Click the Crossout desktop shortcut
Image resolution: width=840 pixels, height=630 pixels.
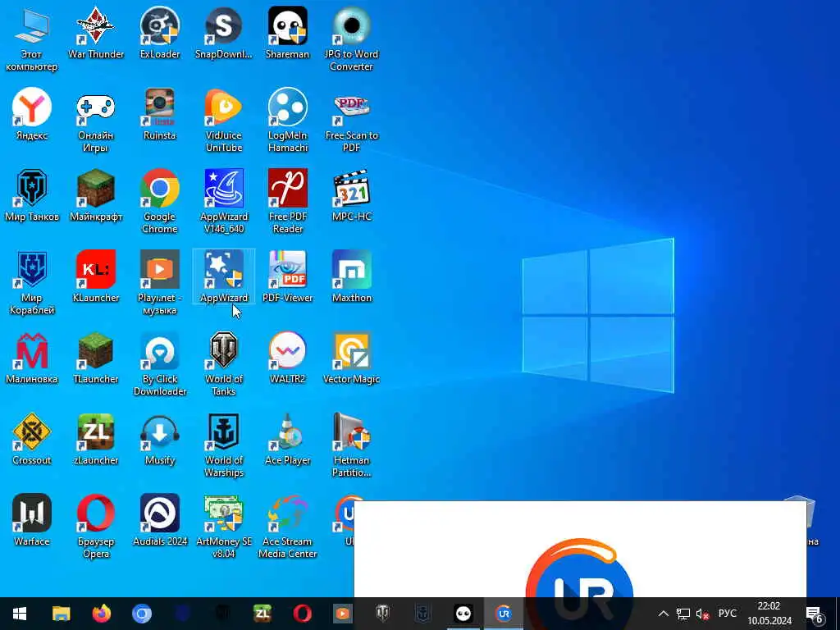click(32, 439)
